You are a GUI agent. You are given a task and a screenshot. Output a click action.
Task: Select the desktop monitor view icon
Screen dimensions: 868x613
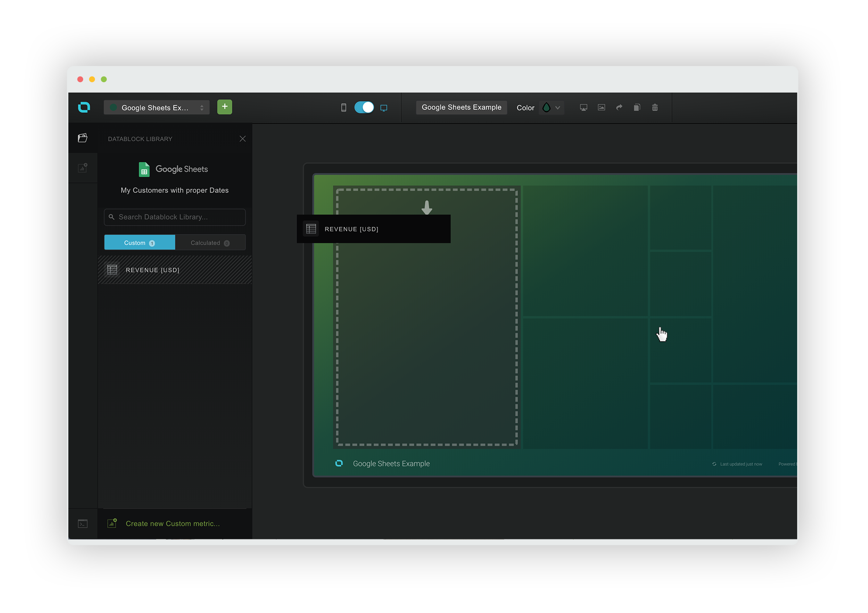pos(384,108)
